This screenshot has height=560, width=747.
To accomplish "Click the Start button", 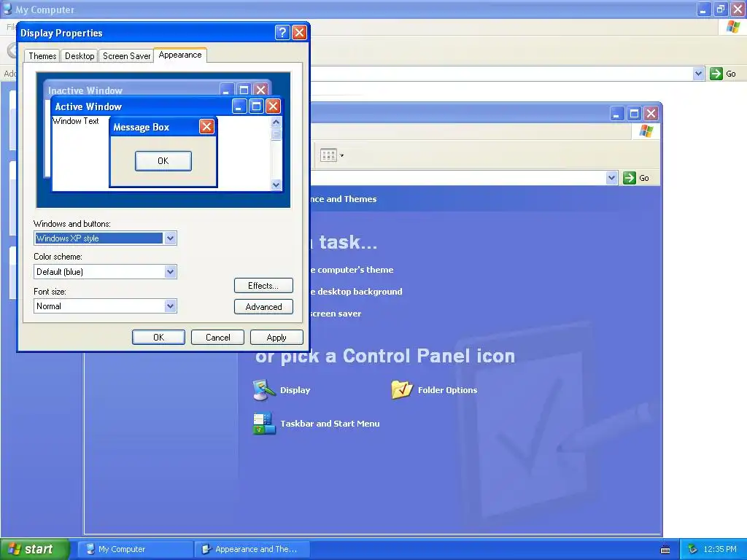I will coord(35,549).
